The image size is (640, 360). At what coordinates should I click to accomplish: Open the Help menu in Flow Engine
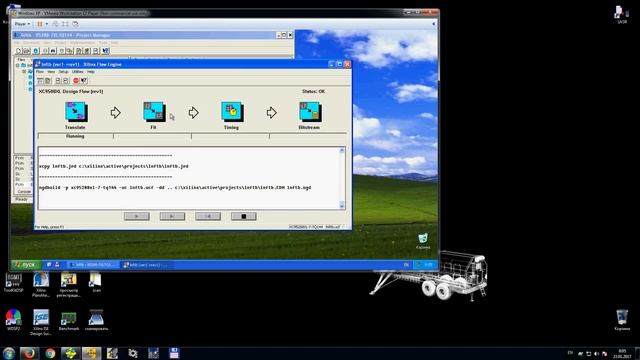tap(91, 72)
